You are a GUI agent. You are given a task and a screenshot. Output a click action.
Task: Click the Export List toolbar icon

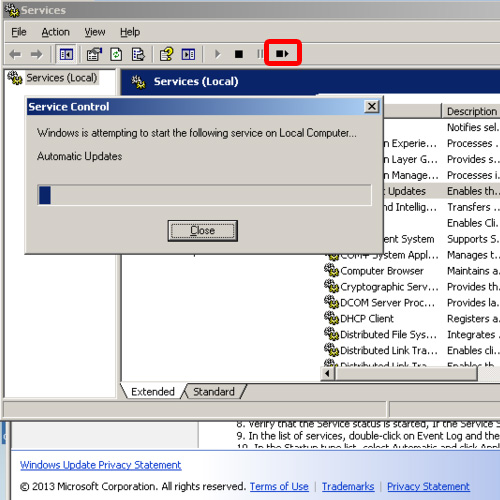[138, 54]
